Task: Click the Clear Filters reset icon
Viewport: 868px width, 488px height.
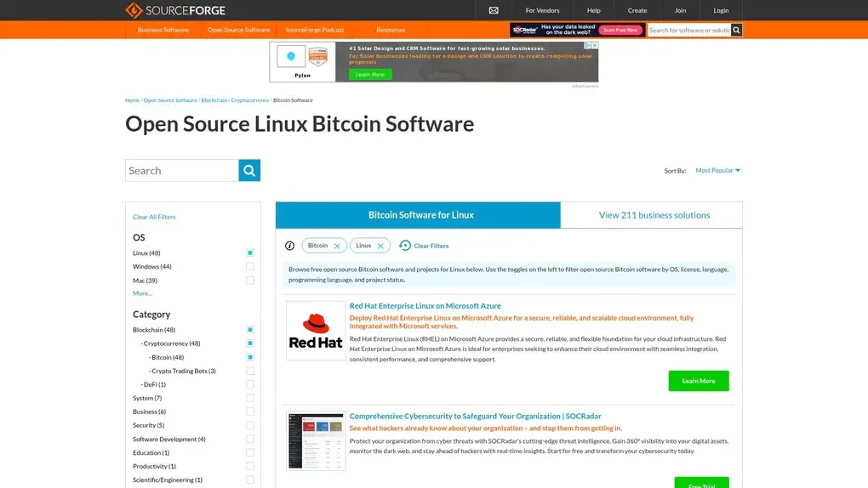Action: pos(405,245)
